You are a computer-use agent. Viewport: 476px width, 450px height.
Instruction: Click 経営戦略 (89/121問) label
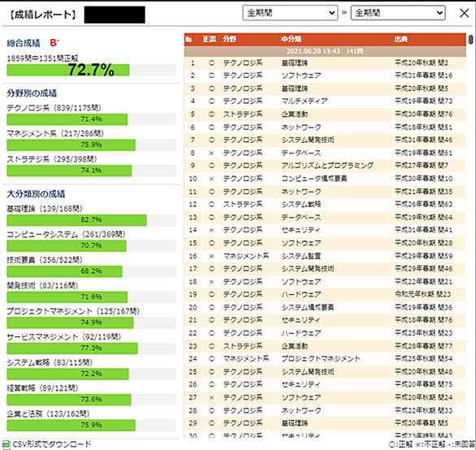click(42, 388)
